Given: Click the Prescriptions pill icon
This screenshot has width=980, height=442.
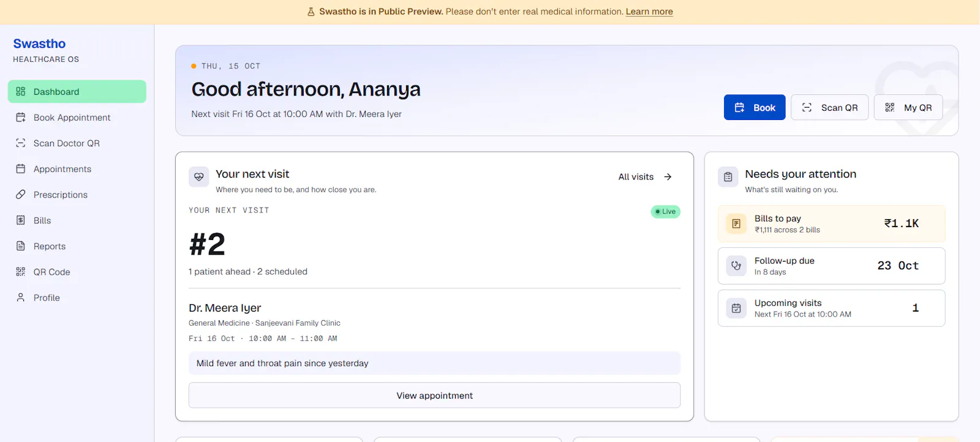Looking at the screenshot, I should tap(21, 195).
